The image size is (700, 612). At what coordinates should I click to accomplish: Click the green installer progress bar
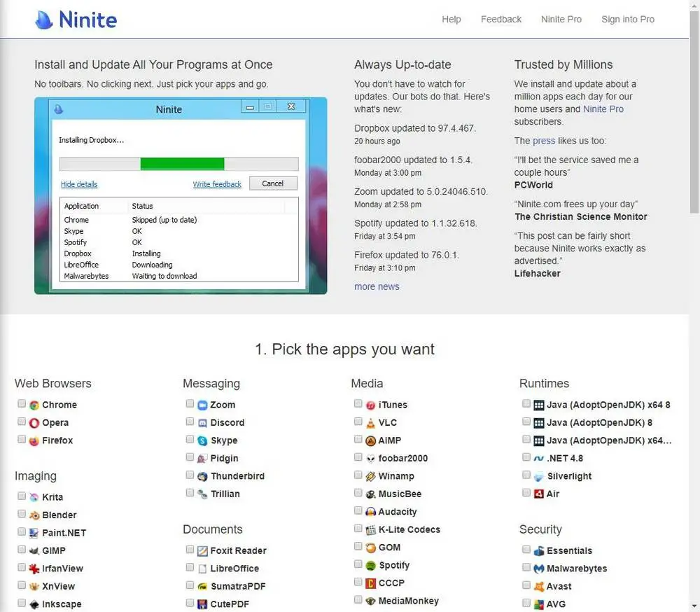click(x=182, y=164)
